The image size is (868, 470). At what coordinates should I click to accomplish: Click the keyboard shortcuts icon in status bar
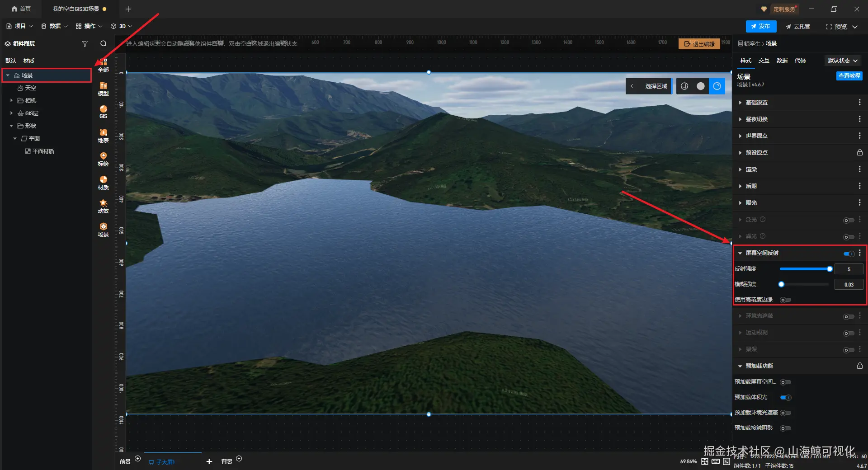tap(716, 461)
